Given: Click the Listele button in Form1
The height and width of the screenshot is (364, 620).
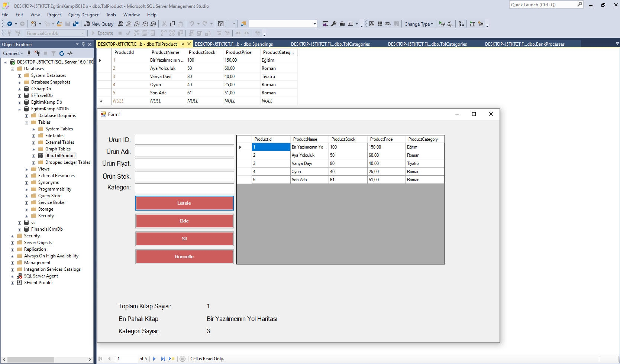Looking at the screenshot, I should tap(184, 203).
